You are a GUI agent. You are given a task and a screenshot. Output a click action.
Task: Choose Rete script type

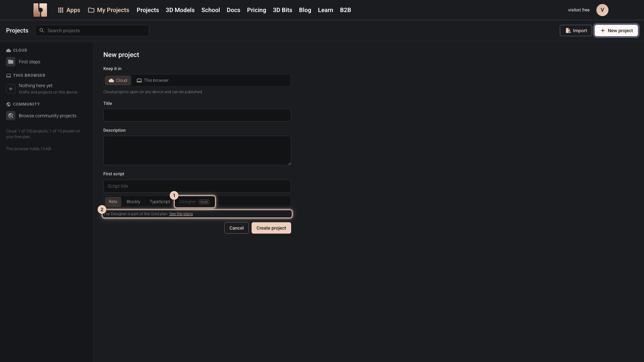pos(113,202)
